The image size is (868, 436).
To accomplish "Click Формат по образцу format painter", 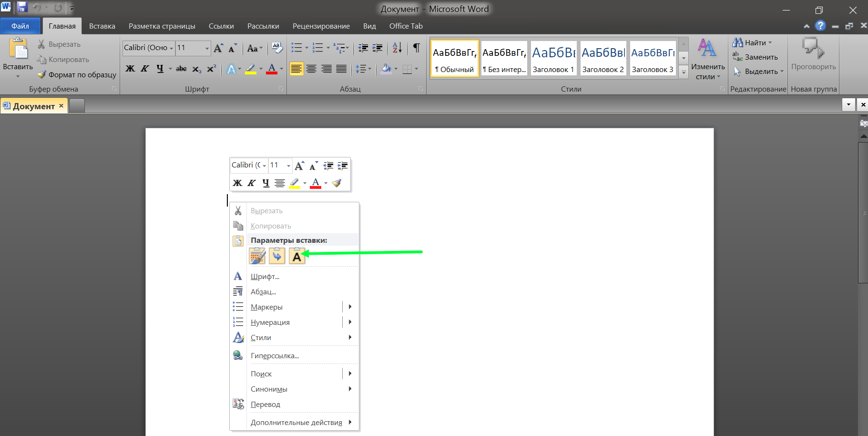I will pos(76,74).
